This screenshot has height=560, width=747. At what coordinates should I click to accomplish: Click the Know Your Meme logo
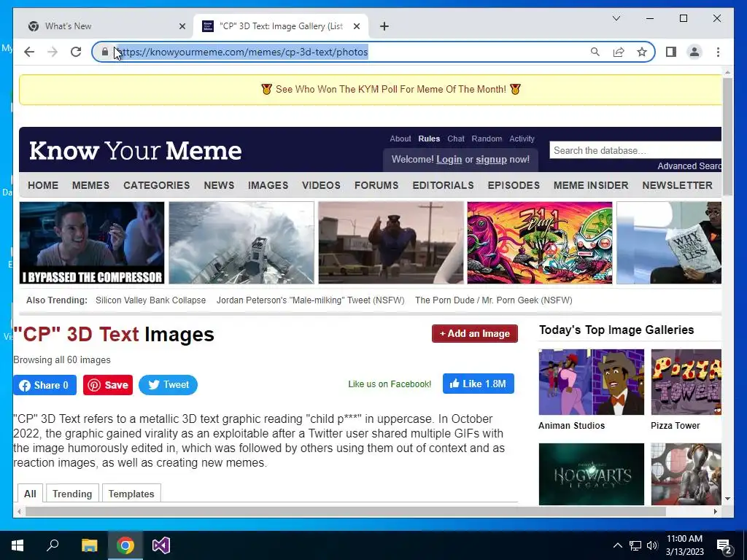coord(135,150)
